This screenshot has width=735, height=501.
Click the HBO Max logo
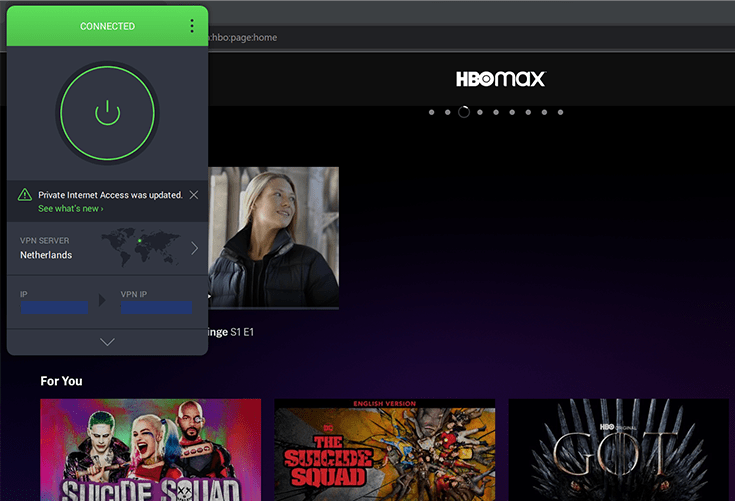(501, 79)
